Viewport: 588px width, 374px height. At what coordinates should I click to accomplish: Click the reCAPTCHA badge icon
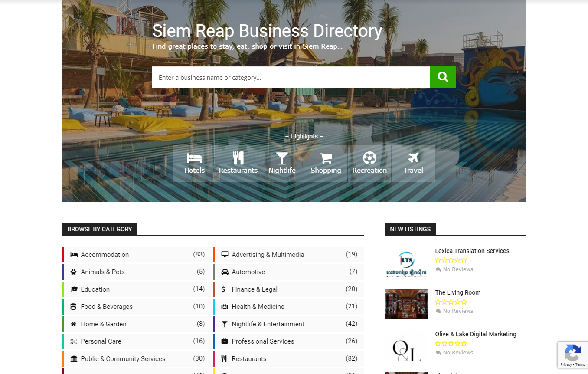[x=572, y=353]
